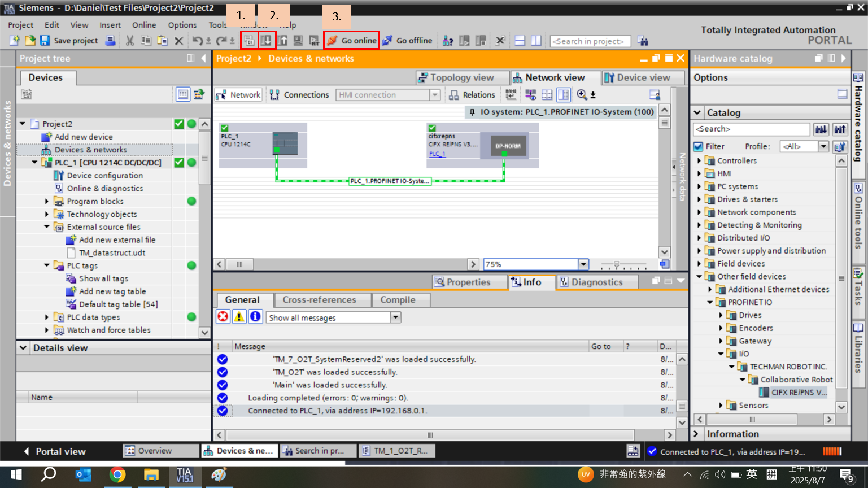The height and width of the screenshot is (488, 868).
Task: Click the Hardware catalog side tab icon
Action: (x=858, y=77)
